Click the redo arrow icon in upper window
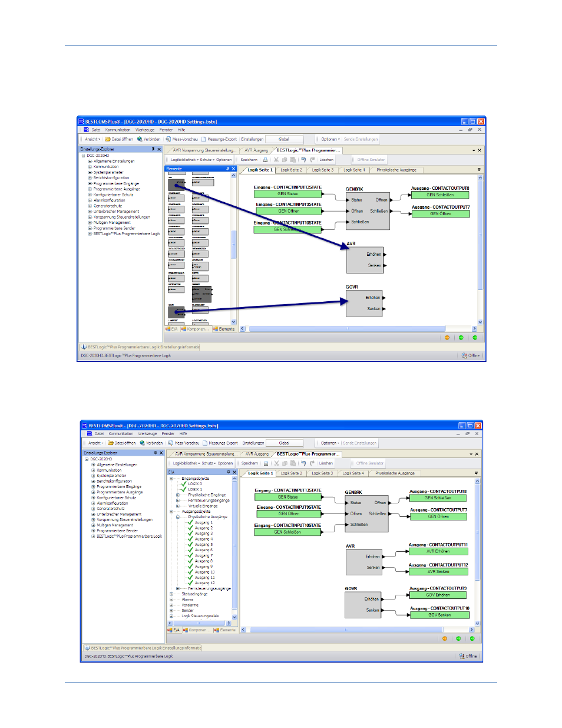The width and height of the screenshot is (562, 728). tap(312, 160)
